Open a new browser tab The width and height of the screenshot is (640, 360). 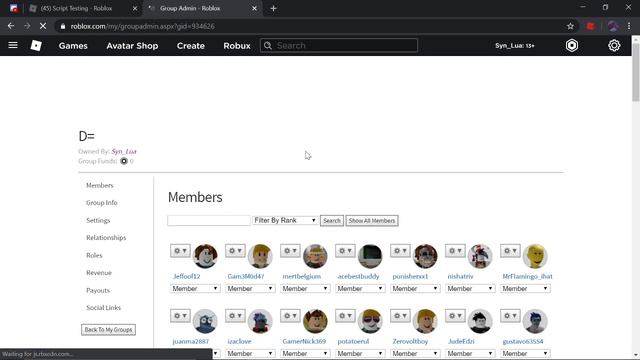point(273,8)
